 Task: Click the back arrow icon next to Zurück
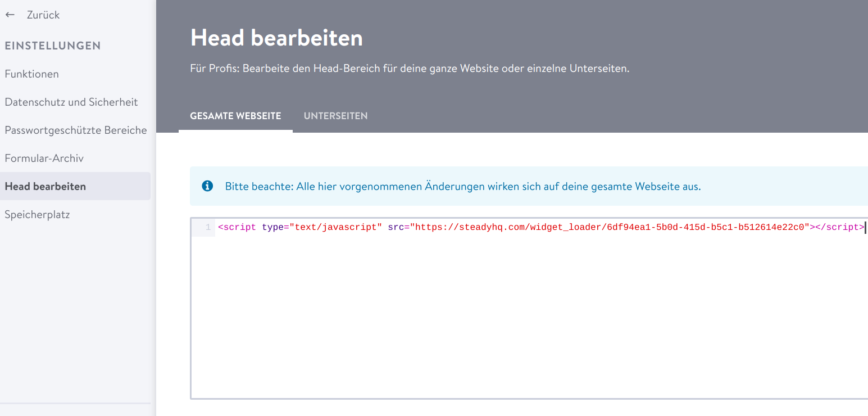coord(10,15)
